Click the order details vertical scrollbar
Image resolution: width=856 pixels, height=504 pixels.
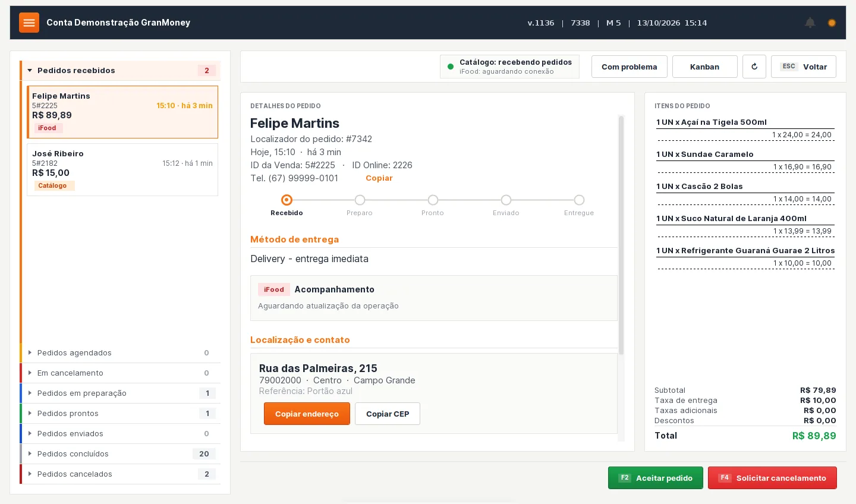click(621, 235)
